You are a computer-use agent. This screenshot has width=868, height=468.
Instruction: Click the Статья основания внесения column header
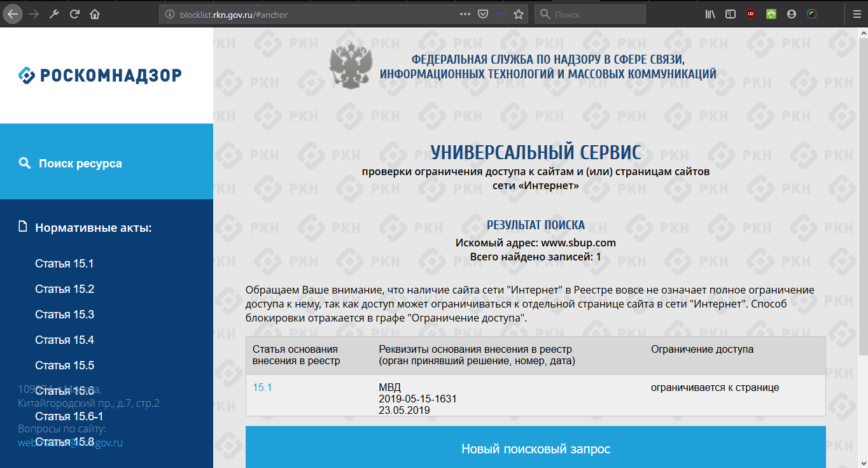tap(297, 355)
